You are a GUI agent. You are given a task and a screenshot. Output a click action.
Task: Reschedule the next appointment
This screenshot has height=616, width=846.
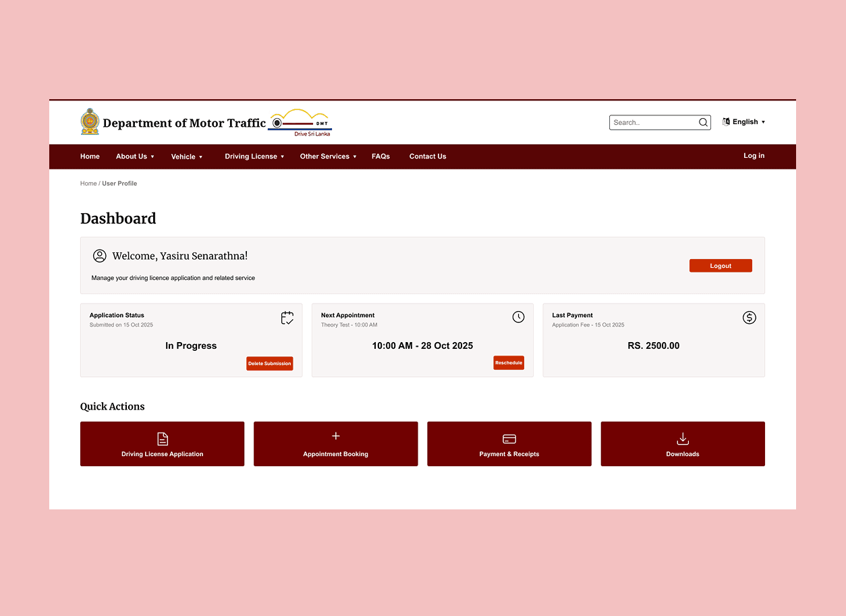pos(509,363)
